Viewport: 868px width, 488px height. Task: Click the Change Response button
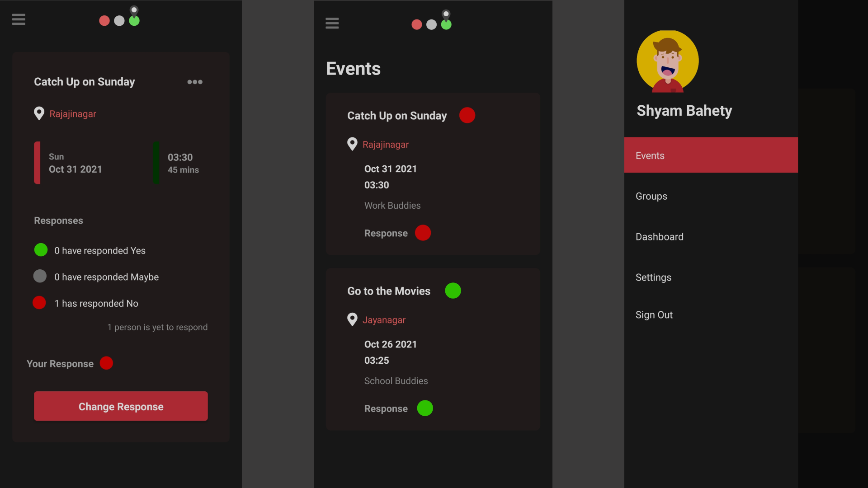point(121,406)
